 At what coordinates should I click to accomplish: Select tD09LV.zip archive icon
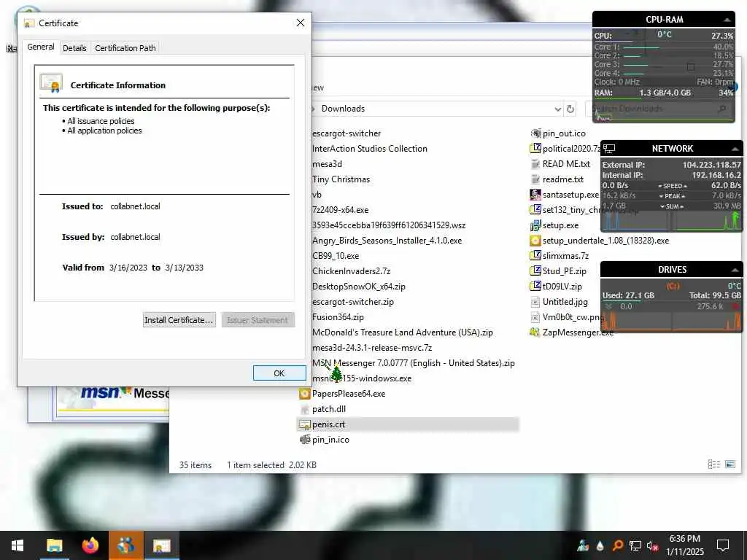[x=535, y=286]
